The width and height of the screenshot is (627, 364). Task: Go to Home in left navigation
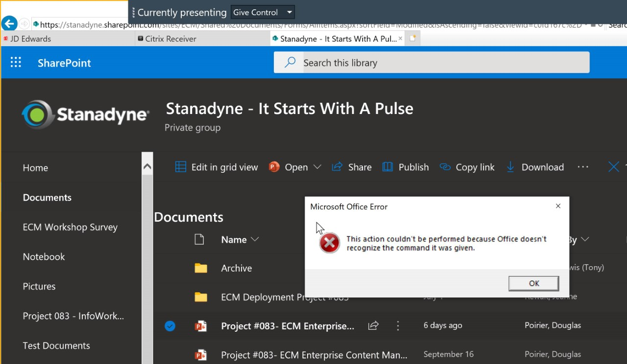tap(35, 168)
